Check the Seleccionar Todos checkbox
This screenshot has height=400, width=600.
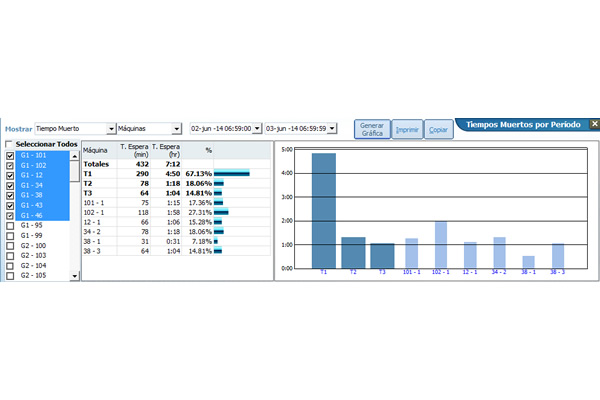click(10, 144)
